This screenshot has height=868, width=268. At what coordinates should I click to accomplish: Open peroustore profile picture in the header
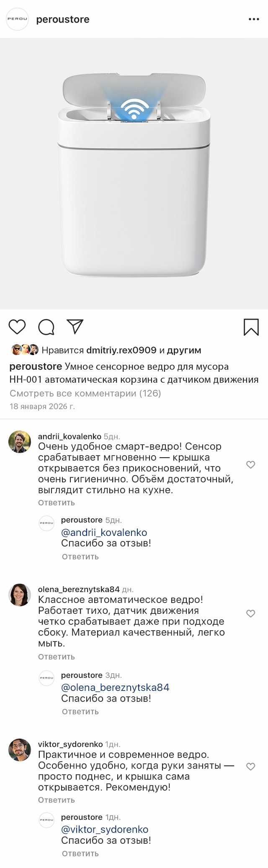17,19
